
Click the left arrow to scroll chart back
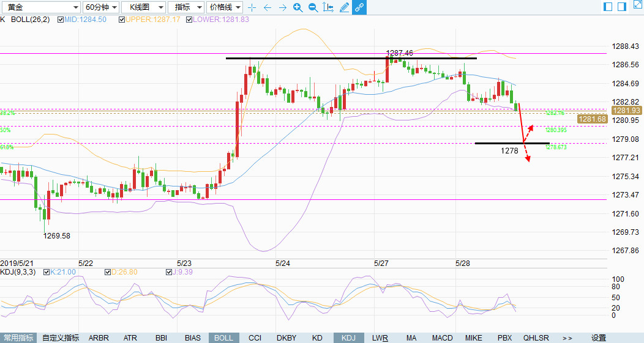(x=267, y=7)
